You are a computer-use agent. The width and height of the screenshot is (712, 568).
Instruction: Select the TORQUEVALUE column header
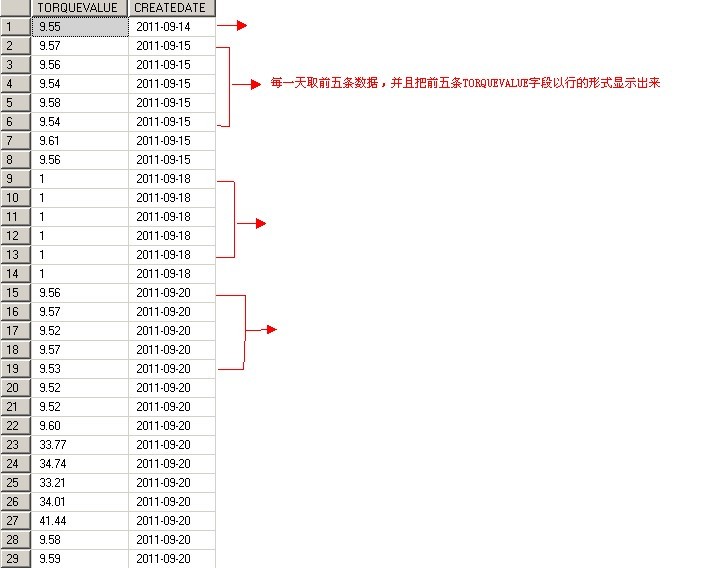(x=80, y=8)
